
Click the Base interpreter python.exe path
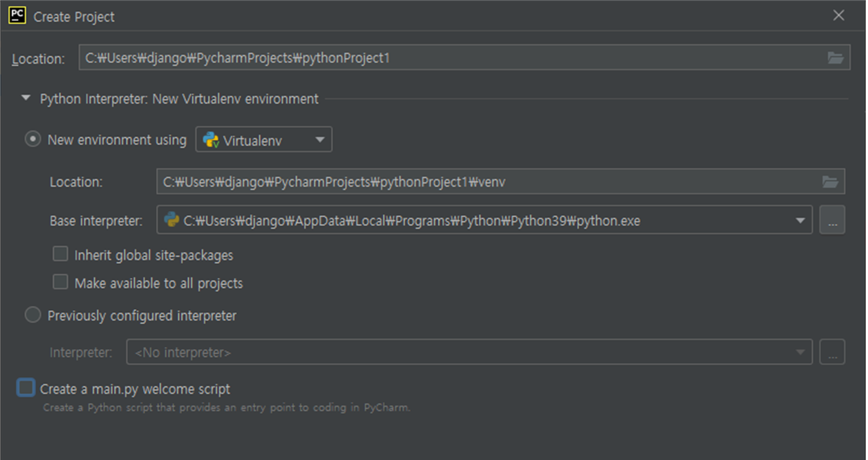coord(412,221)
